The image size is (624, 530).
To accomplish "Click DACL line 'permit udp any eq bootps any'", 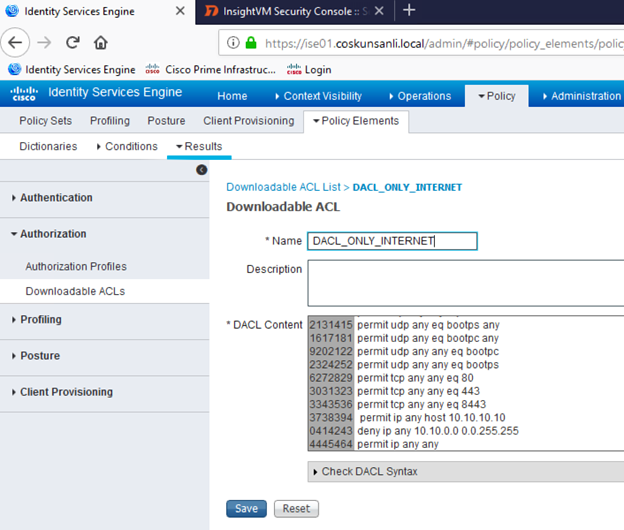I will pyautogui.click(x=428, y=325).
